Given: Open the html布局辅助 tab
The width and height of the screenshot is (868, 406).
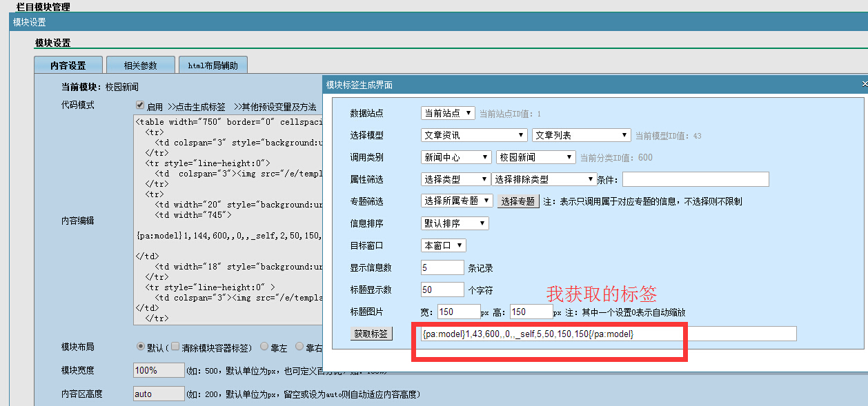Looking at the screenshot, I should coord(213,65).
